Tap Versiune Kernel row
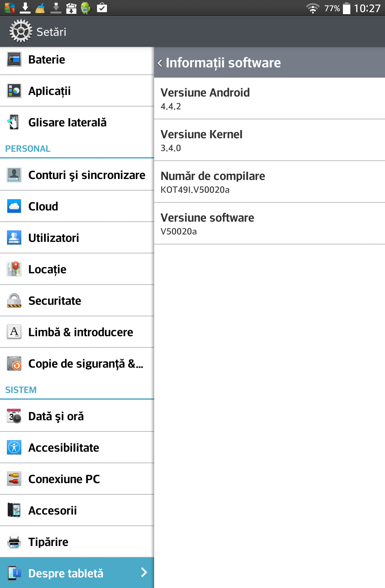 click(269, 140)
